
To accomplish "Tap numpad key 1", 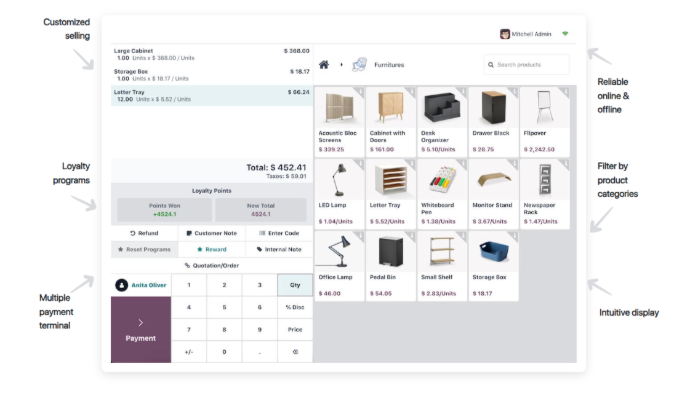I will pyautogui.click(x=189, y=285).
